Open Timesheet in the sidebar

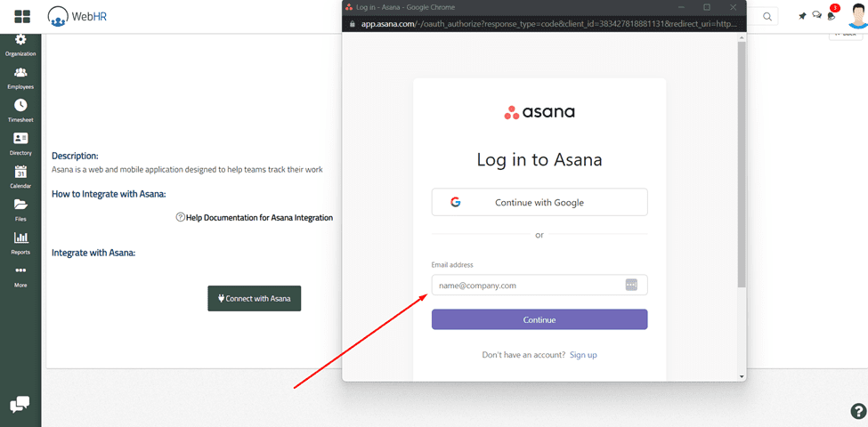click(x=20, y=111)
